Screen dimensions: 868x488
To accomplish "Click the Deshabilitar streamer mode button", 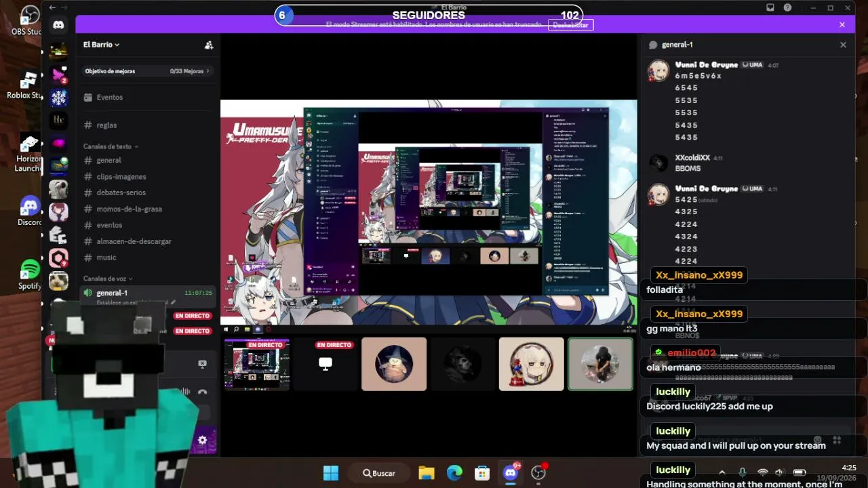I will pyautogui.click(x=570, y=24).
